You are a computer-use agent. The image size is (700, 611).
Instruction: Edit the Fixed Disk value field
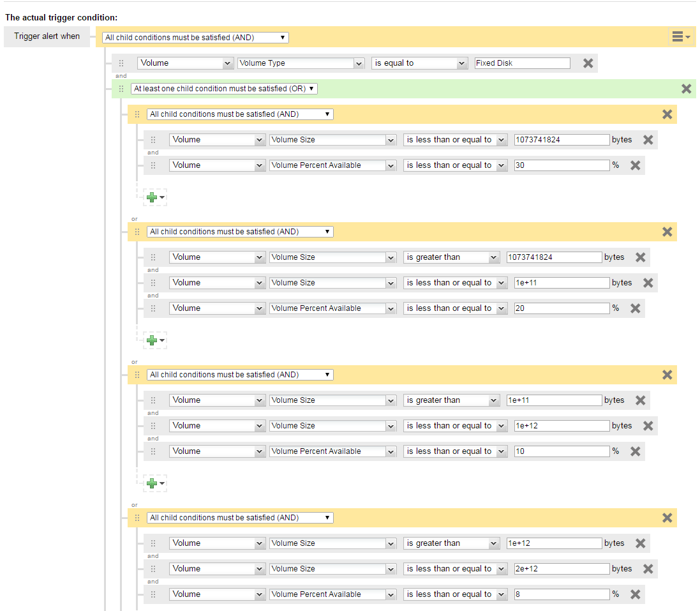tap(523, 63)
